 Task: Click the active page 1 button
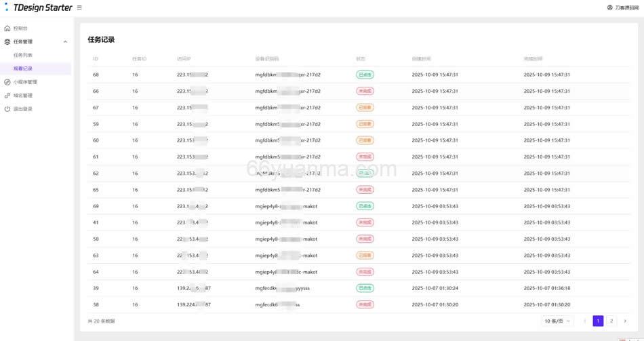[598, 321]
